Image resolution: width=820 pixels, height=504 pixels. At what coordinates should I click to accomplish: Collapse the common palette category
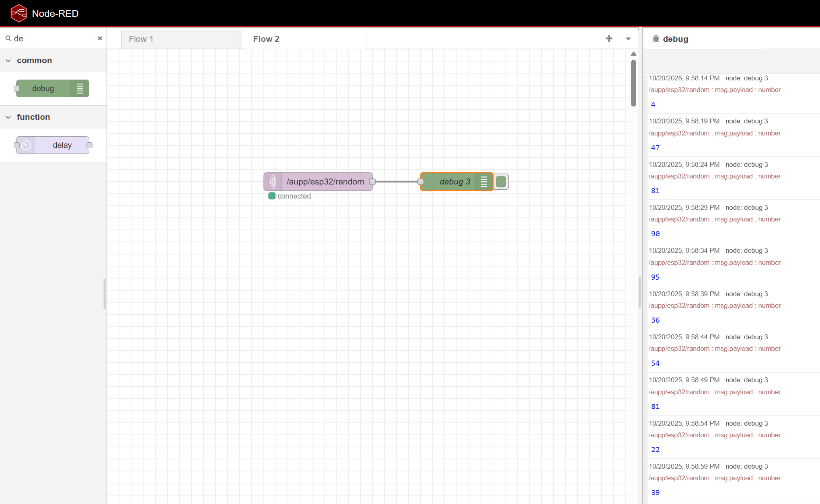[8, 60]
